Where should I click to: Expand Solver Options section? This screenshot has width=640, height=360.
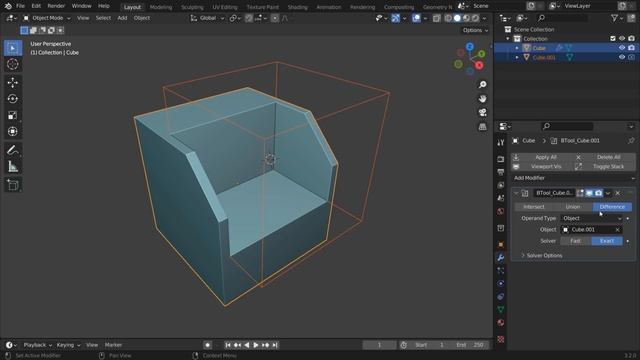pos(543,256)
